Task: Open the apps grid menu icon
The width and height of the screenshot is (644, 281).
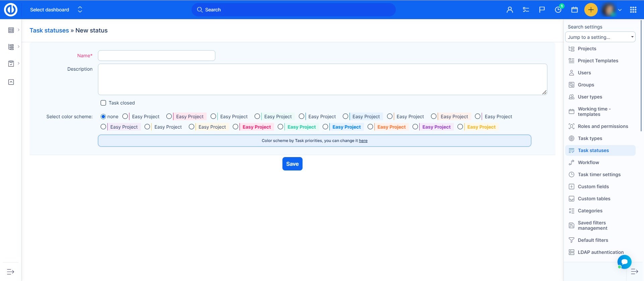Action: click(633, 10)
